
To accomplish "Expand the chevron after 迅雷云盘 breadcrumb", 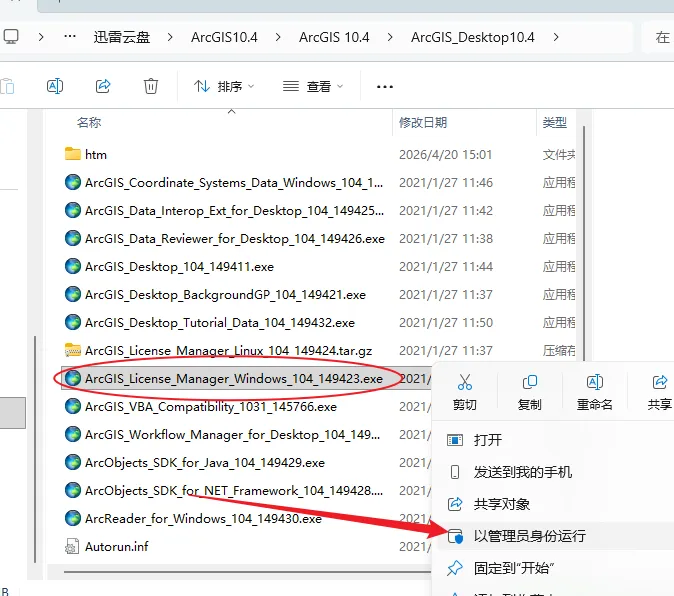I will click(x=170, y=37).
